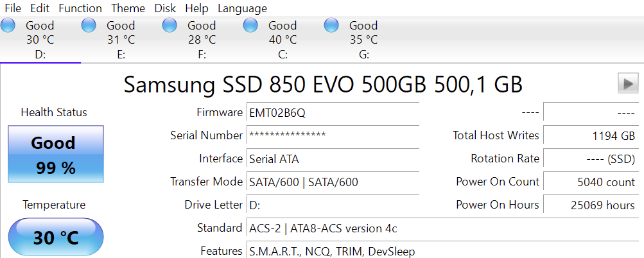The width and height of the screenshot is (644, 258).
Task: Click the blue status orb for drive C:
Action: click(x=250, y=26)
